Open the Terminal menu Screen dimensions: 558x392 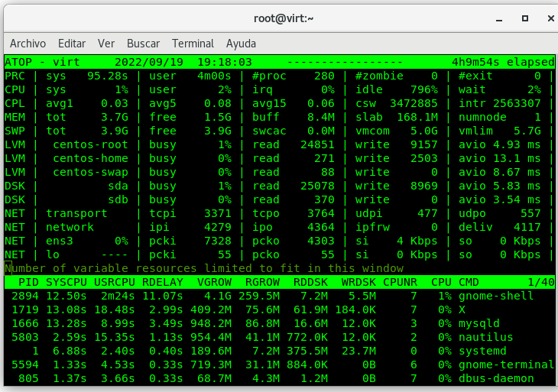point(193,44)
